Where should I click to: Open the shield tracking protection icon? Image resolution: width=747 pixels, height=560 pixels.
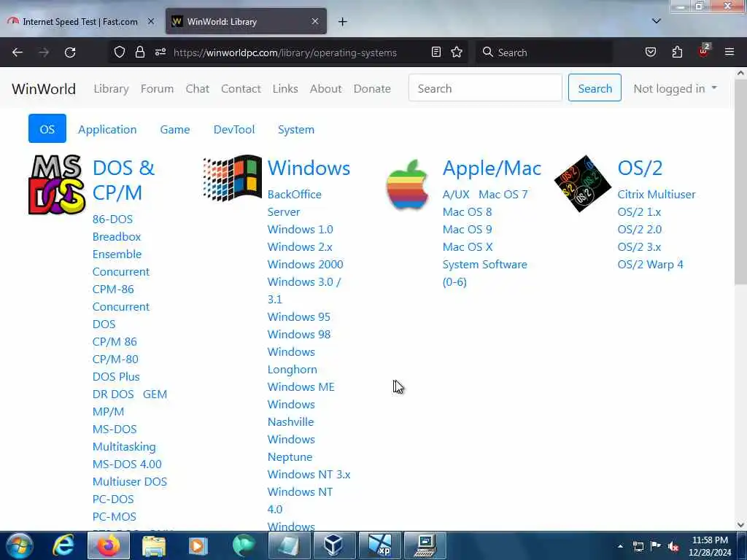pos(120,52)
